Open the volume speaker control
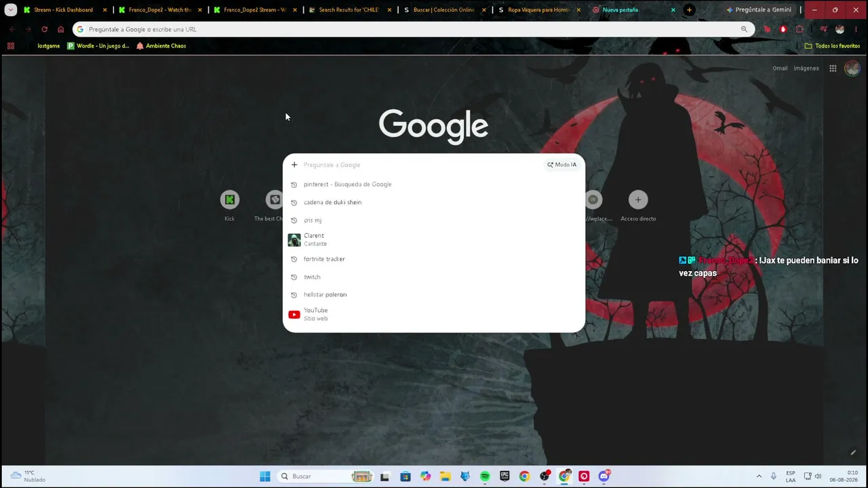Image resolution: width=868 pixels, height=488 pixels. point(818,476)
